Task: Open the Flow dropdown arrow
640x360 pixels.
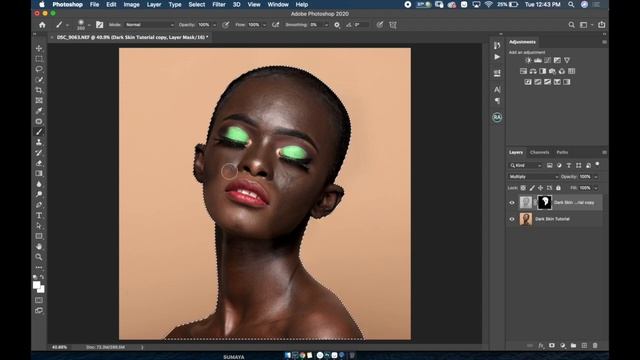Action: 264,25
